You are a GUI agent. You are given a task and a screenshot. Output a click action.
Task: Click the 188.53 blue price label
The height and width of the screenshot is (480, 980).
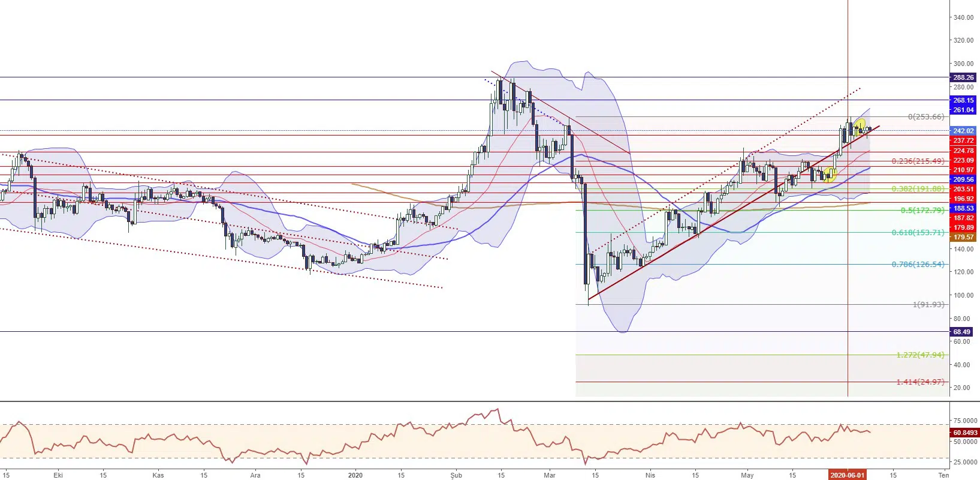(x=963, y=209)
